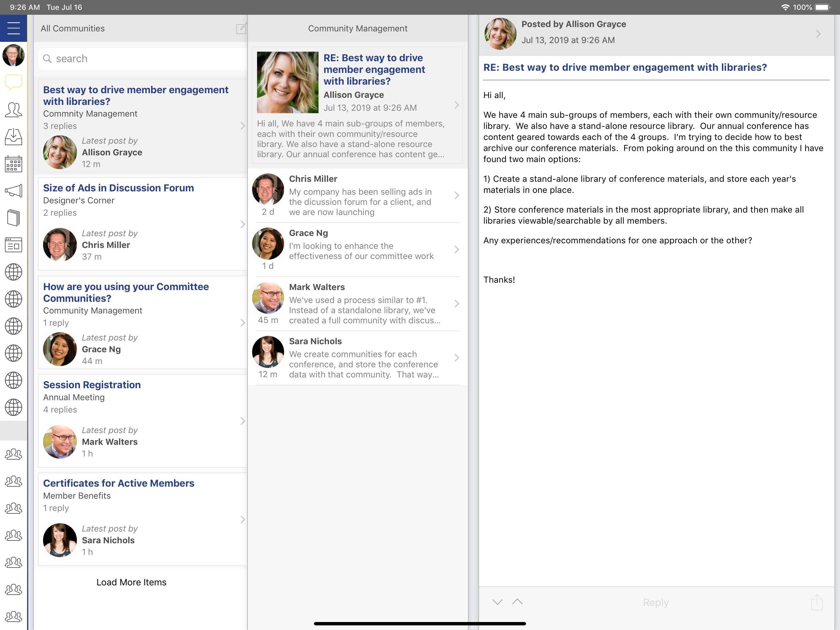
Task: Open the library book icon
Action: (13, 218)
